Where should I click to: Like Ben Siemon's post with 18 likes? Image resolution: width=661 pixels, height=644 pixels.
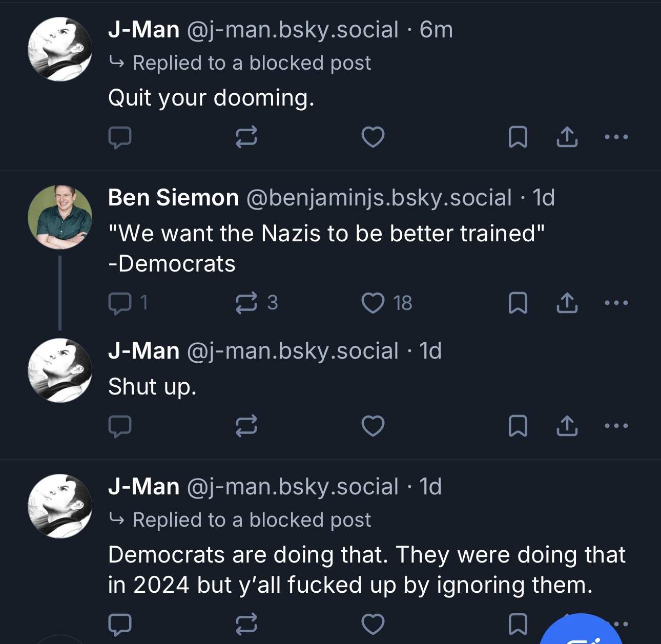[x=373, y=303]
